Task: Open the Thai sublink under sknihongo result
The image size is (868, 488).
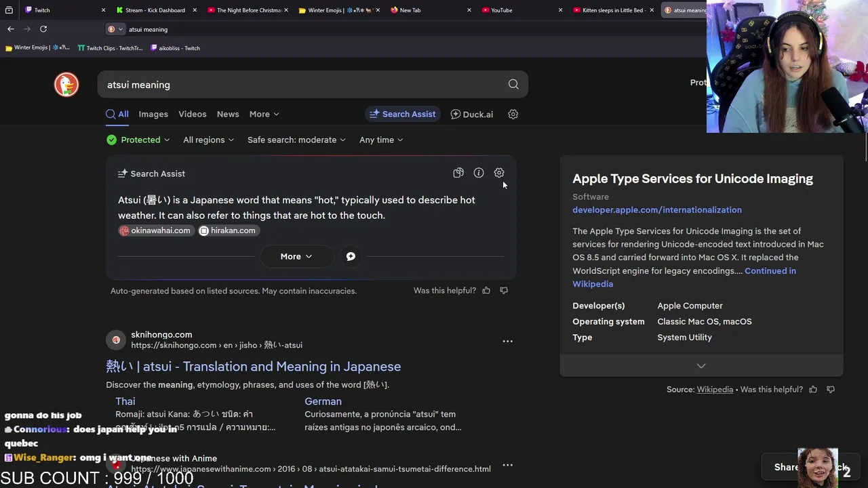Action: coord(125,401)
